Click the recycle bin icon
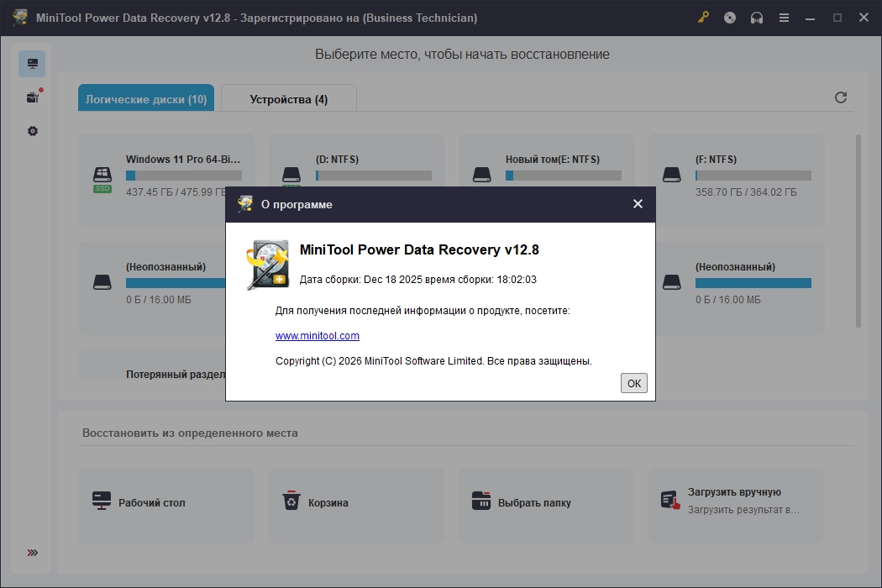This screenshot has height=588, width=882. (291, 500)
